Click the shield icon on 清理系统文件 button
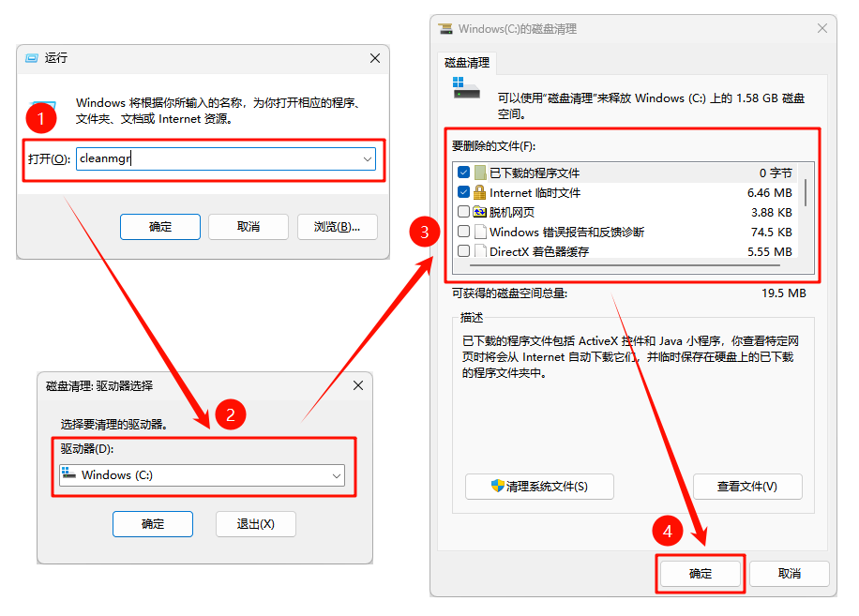Screen dimensions: 859x616 click(x=497, y=487)
